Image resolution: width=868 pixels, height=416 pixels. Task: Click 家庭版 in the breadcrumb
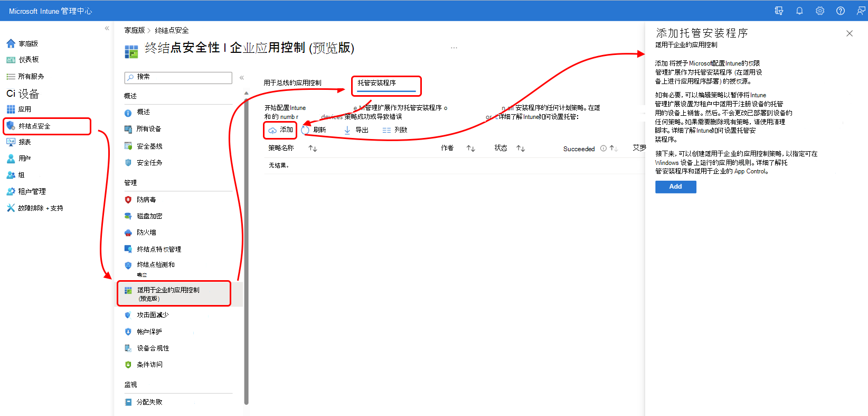(135, 31)
